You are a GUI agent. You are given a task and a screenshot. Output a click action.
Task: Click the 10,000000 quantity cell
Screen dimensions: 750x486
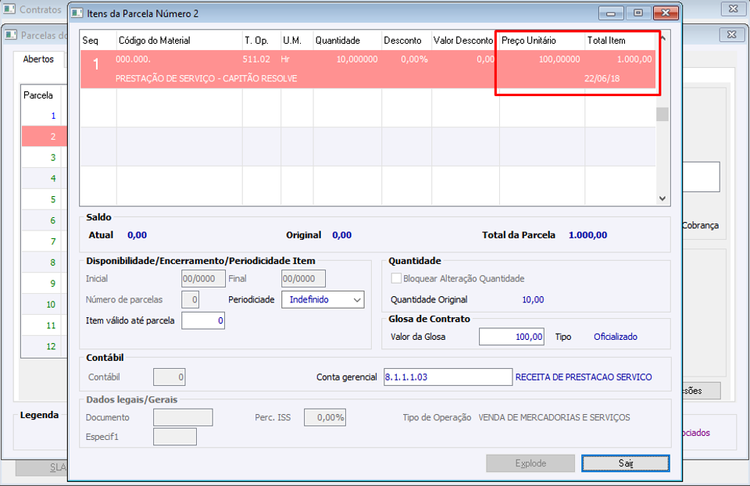pyautogui.click(x=357, y=59)
